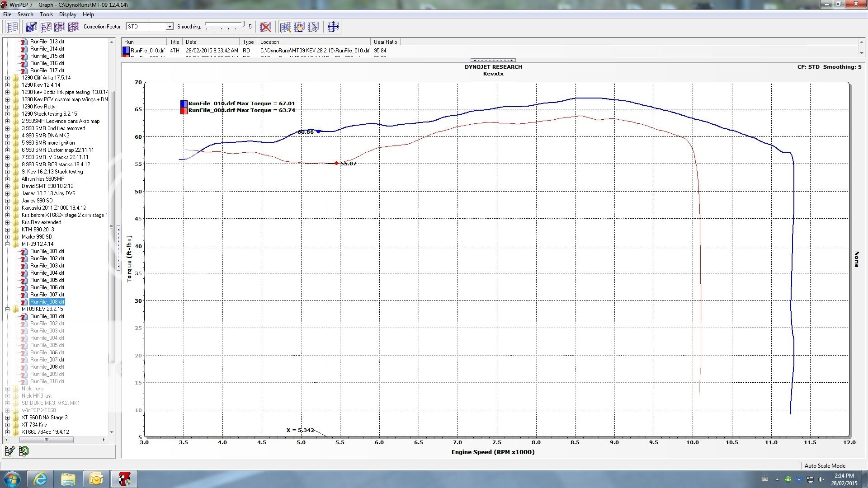The width and height of the screenshot is (868, 488).
Task: Select RunFile_008.drf in the tree
Action: (47, 301)
